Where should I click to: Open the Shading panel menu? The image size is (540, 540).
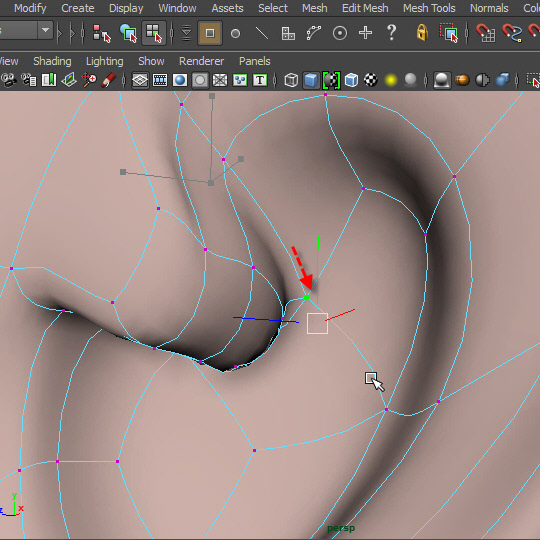point(52,61)
